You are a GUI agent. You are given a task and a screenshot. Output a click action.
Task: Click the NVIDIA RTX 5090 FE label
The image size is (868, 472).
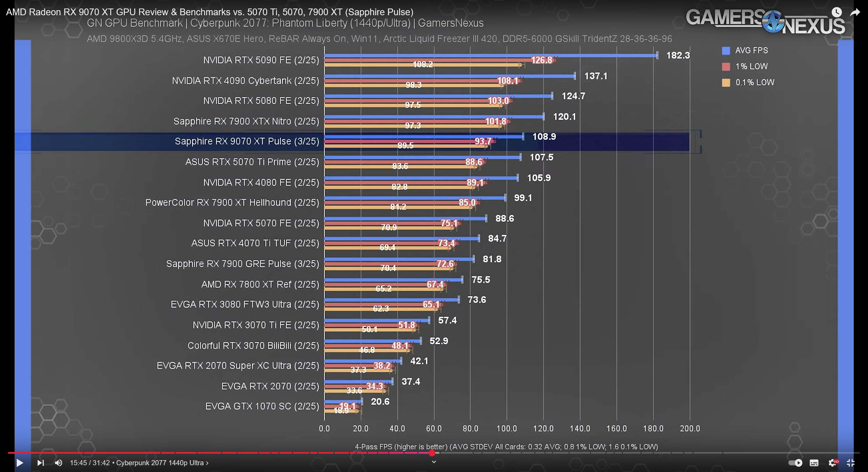pyautogui.click(x=261, y=60)
